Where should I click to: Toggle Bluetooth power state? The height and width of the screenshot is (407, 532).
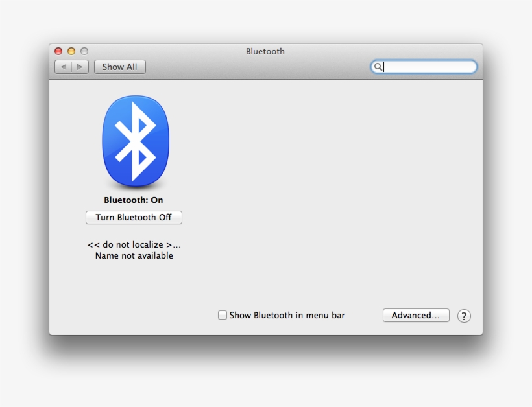(x=134, y=217)
